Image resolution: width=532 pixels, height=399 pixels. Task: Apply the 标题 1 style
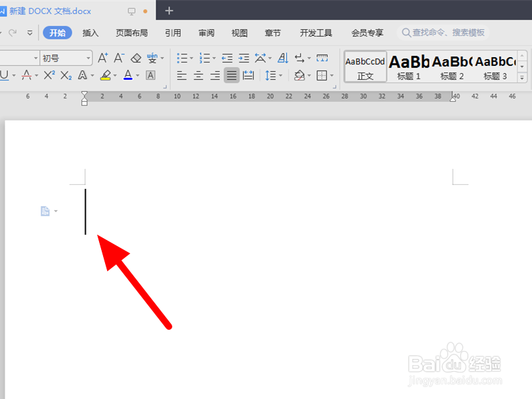pos(409,67)
